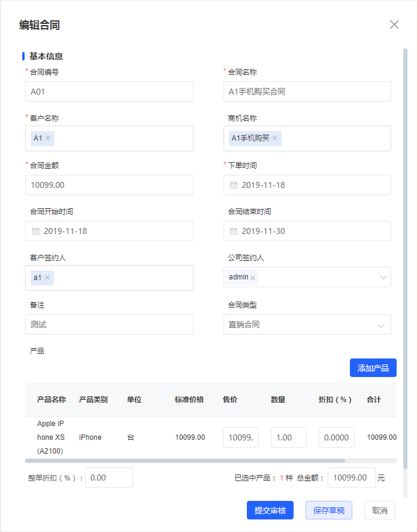Screen dimensions: 417x532
Task: Click calendar icon in 合同结束时间 field
Action: click(x=234, y=231)
